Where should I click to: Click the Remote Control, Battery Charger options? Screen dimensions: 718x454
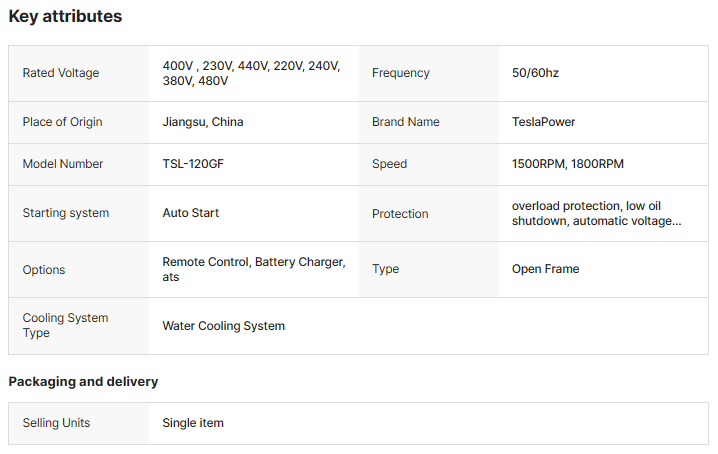(x=254, y=269)
